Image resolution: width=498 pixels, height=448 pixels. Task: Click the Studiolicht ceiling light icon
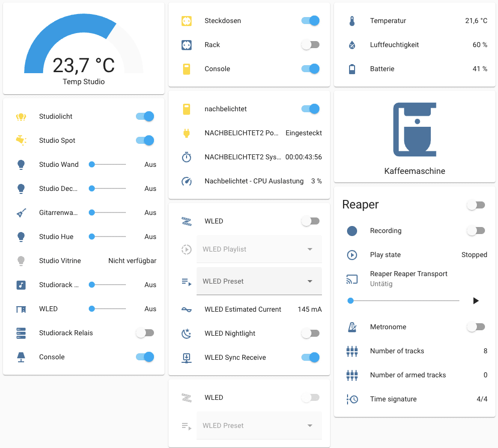(21, 117)
